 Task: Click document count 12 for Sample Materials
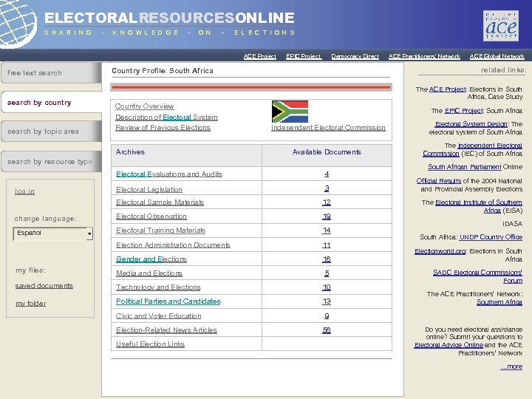click(x=327, y=202)
